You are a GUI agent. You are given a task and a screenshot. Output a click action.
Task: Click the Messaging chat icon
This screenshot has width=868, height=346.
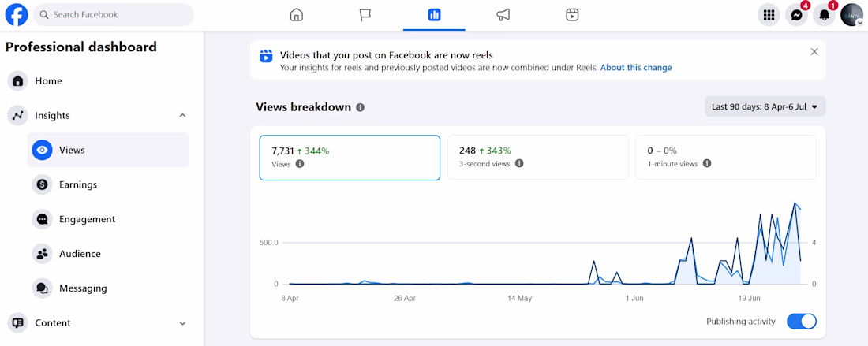pos(42,288)
